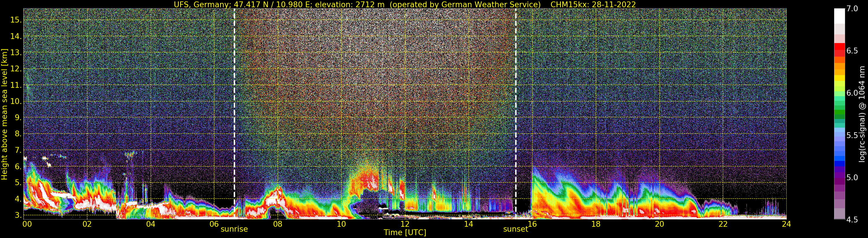This screenshot has height=238, width=868.
Task: Click the time axis tick "20"
Action: 659,224
